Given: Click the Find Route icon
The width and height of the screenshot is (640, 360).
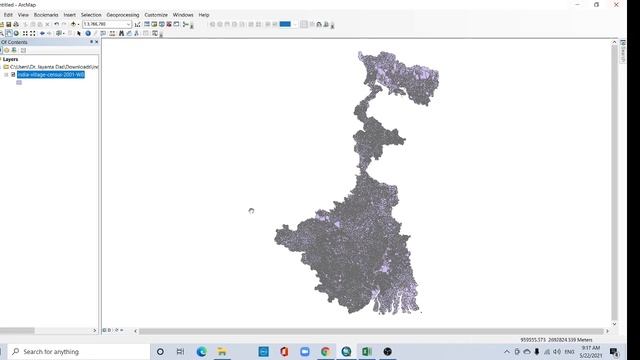Looking at the screenshot, I should (x=129, y=33).
